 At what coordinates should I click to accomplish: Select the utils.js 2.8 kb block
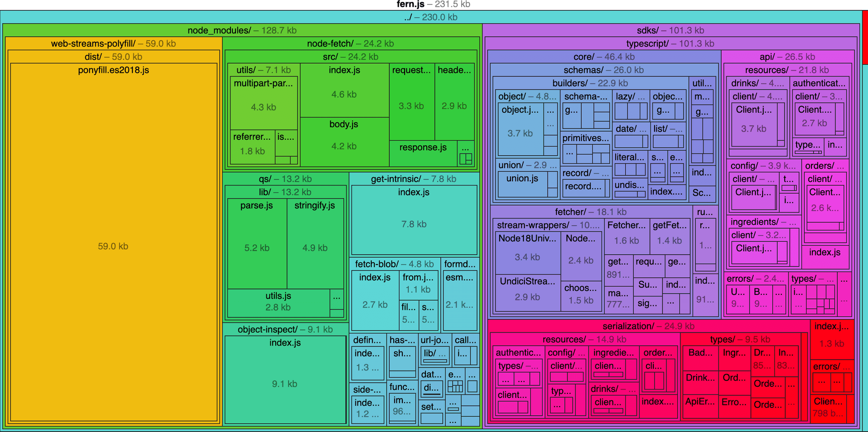tap(278, 302)
